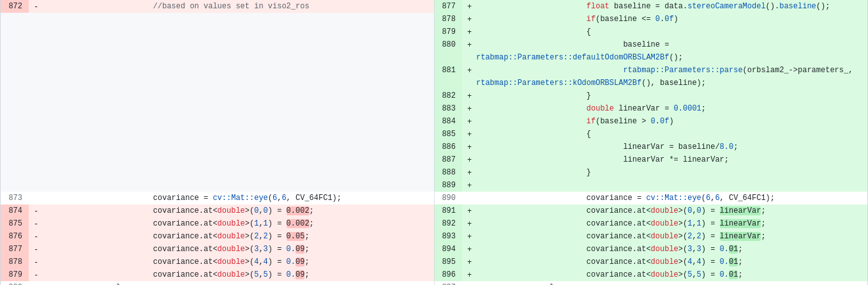Click line number 874 in the diff
The width and height of the screenshot is (868, 285).
(x=15, y=211)
